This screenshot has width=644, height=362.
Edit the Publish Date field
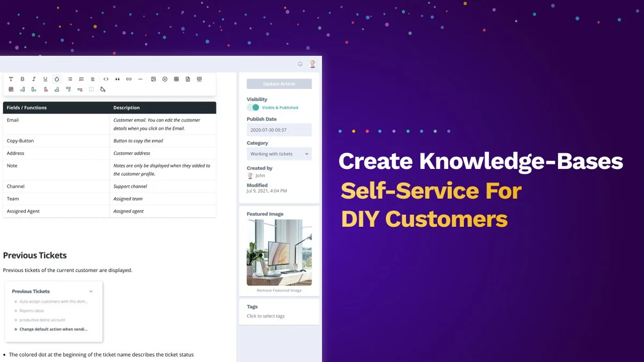(279, 130)
